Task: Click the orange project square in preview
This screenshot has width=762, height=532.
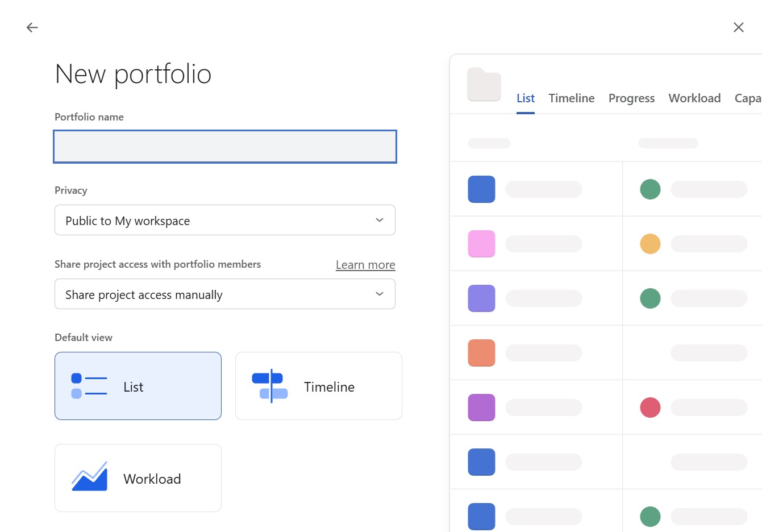Action: tap(481, 353)
